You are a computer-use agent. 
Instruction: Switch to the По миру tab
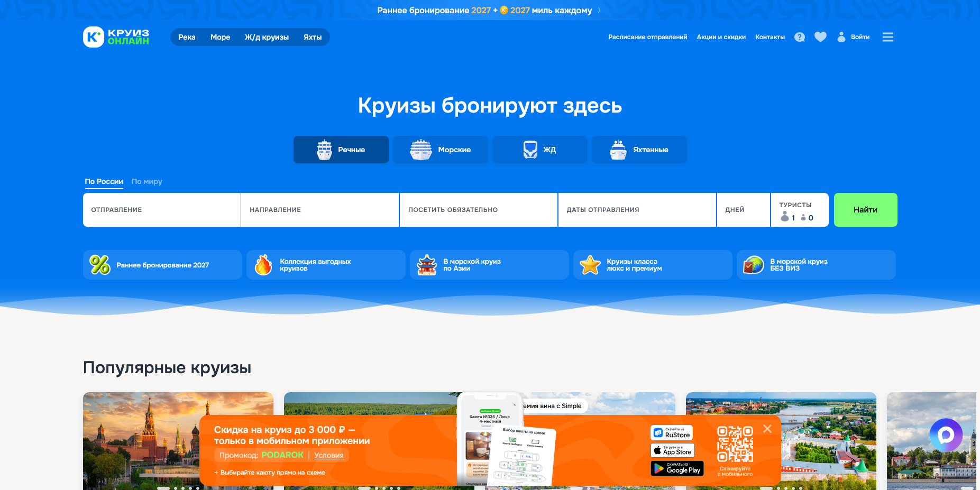pos(147,181)
